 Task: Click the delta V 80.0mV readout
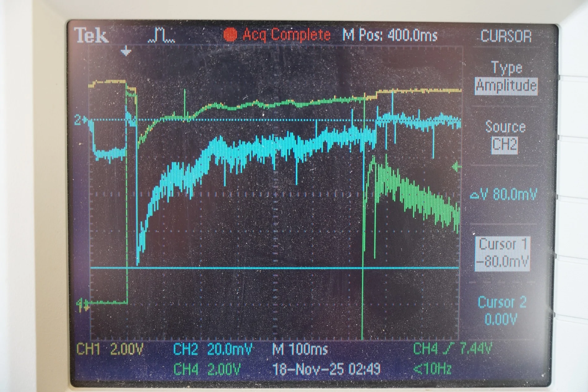point(504,195)
